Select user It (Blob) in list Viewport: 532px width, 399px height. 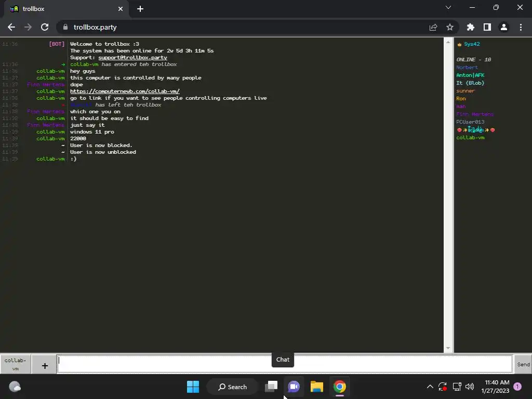[x=470, y=83]
